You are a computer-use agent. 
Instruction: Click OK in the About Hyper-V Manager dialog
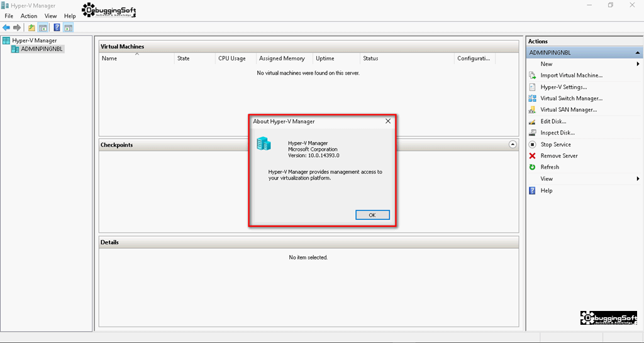point(372,215)
